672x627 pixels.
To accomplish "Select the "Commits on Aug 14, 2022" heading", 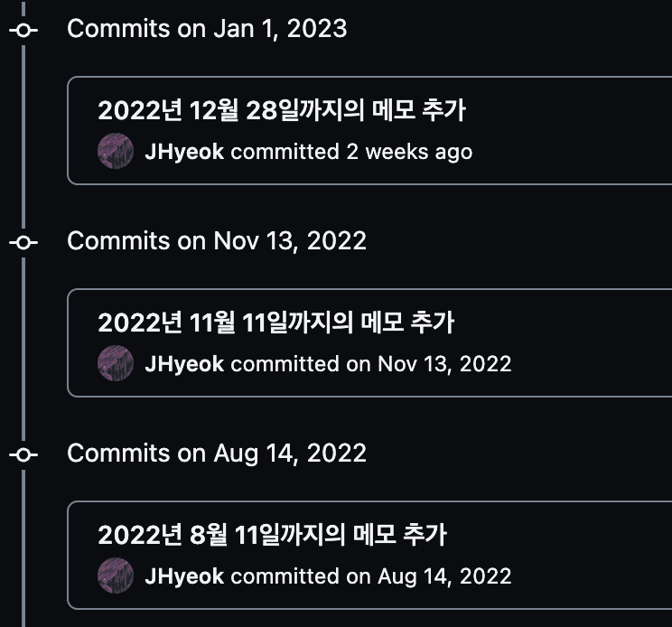I will [217, 454].
